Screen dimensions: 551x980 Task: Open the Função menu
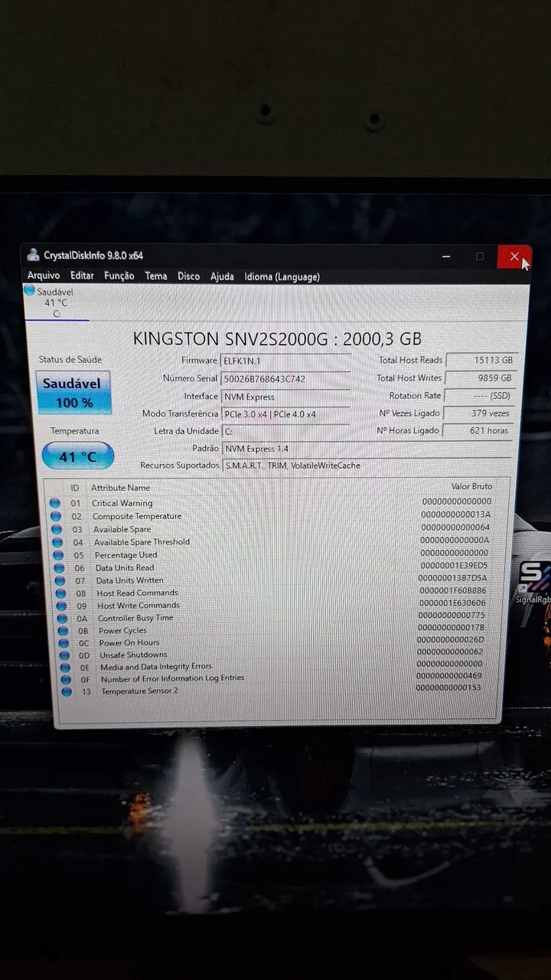(119, 276)
